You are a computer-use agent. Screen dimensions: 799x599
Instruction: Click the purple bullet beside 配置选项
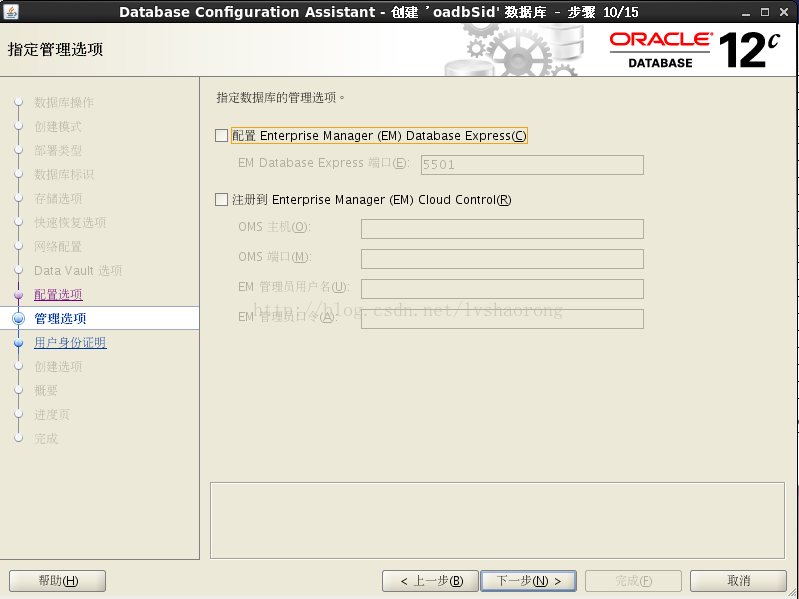(x=18, y=294)
